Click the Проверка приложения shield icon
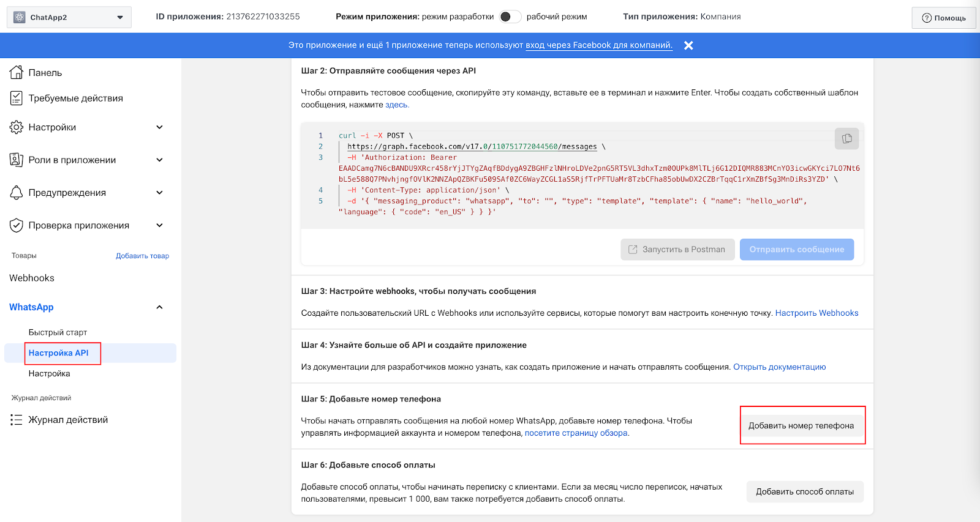This screenshot has height=522, width=980. click(17, 225)
